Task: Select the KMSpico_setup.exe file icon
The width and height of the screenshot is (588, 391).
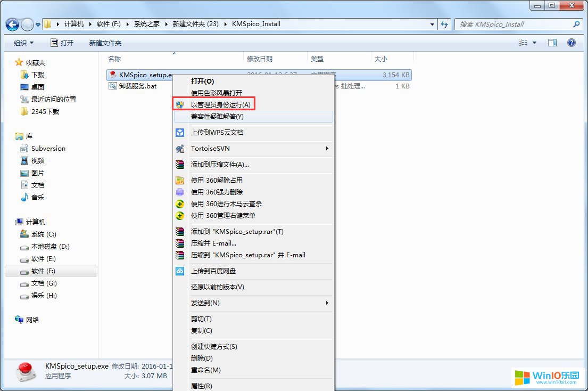Action: point(113,75)
